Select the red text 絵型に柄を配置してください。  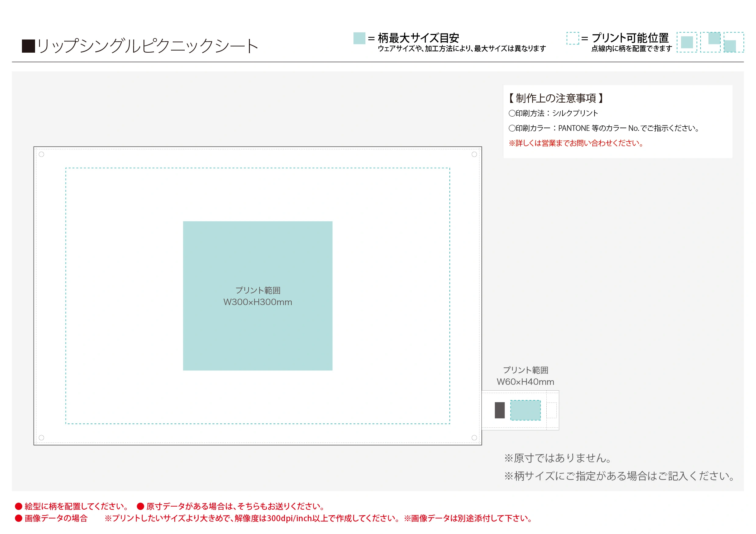click(x=77, y=506)
